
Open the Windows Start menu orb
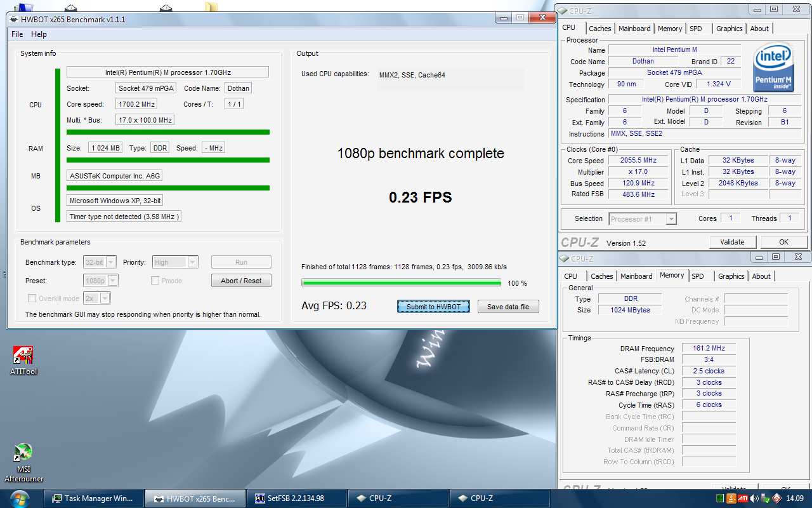[20, 498]
